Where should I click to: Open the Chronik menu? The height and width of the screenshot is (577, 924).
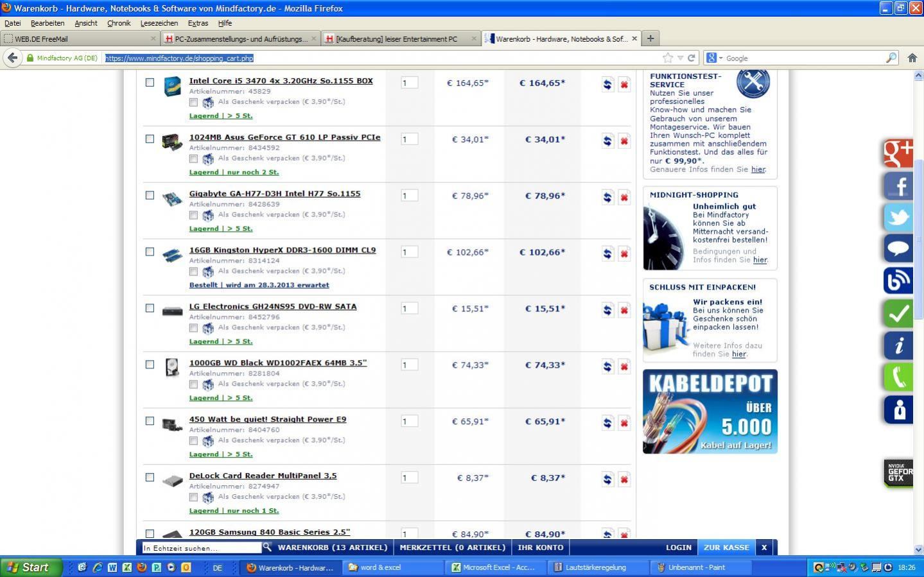point(119,23)
